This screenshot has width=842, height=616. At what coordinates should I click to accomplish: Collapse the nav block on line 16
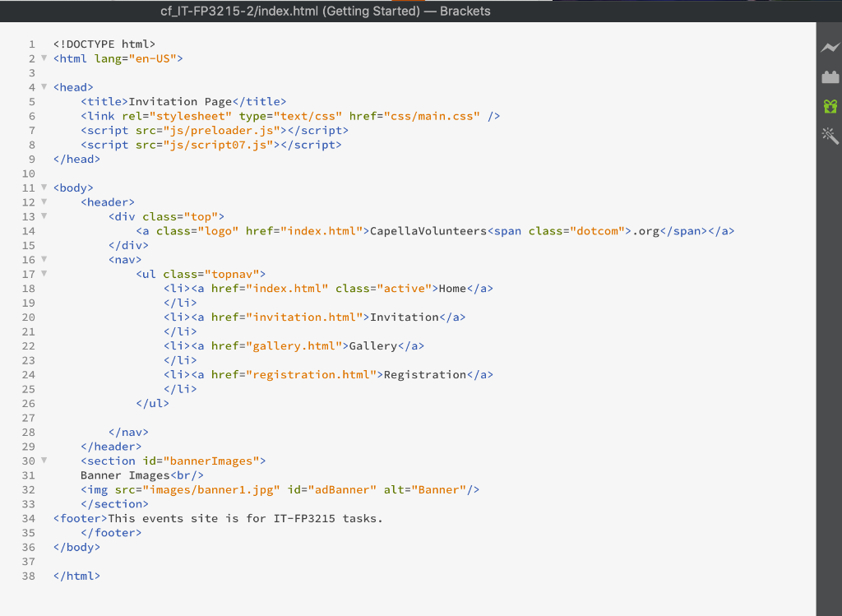[44, 259]
